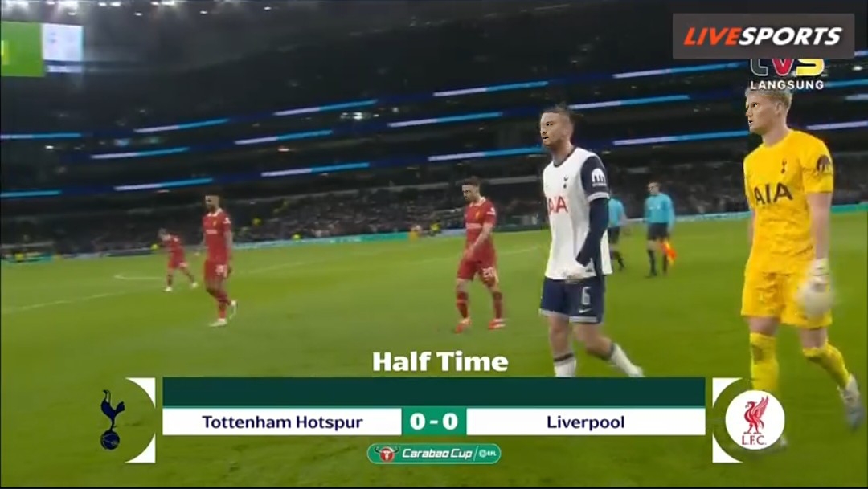
Task: Click the number 6 on white shorts
Action: pyautogui.click(x=586, y=296)
